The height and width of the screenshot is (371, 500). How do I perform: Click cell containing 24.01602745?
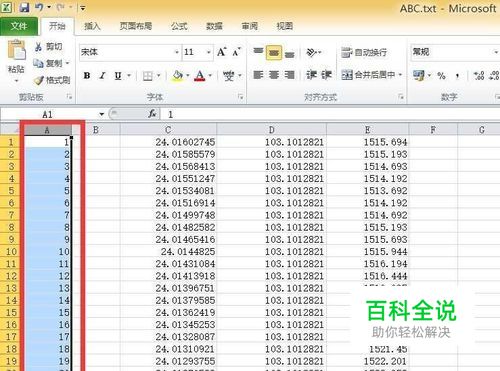(x=168, y=142)
